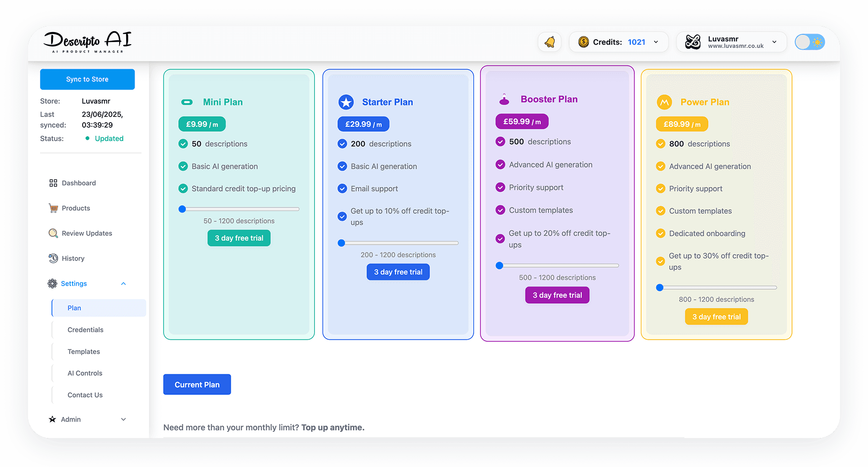Viewport: 868px width, 467px height.
Task: Click the Sync to Store button
Action: click(x=87, y=79)
